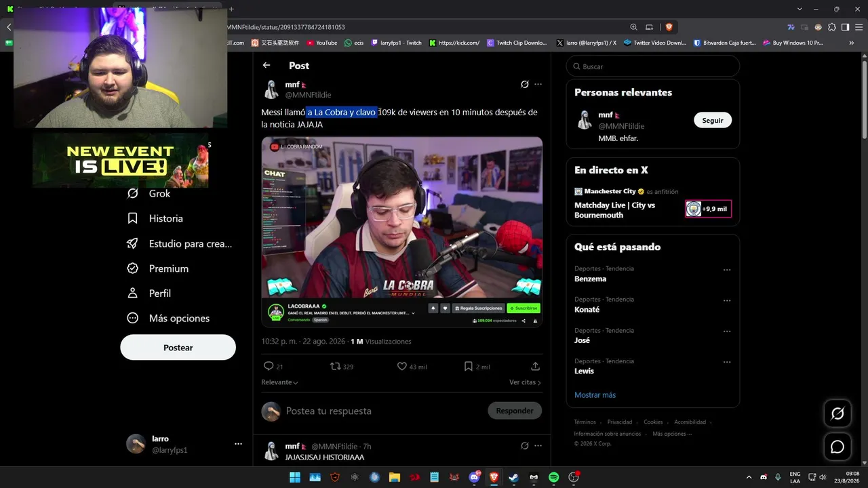Open the floating messages chat button

click(837, 447)
